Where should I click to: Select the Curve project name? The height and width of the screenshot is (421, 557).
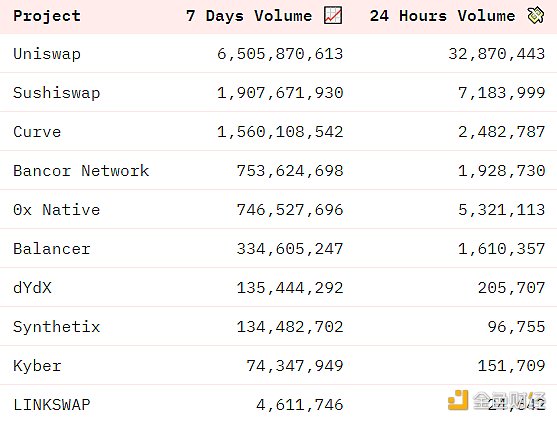[x=37, y=132]
